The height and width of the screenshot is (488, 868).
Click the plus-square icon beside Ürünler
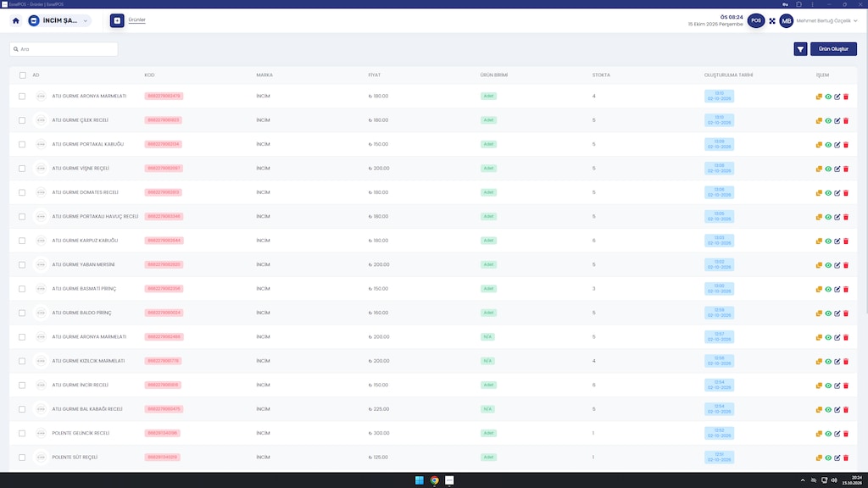tap(117, 21)
